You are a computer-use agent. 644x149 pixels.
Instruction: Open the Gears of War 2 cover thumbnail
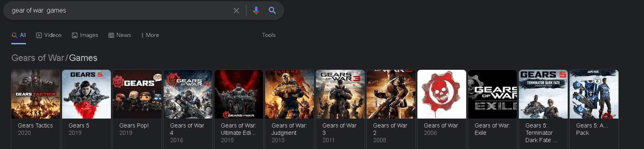coord(391,94)
